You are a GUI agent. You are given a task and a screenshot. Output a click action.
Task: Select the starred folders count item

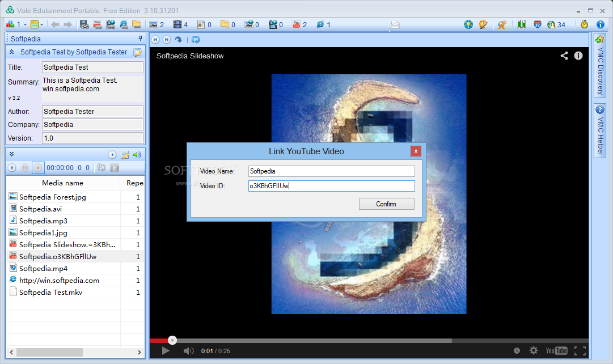coord(229,24)
